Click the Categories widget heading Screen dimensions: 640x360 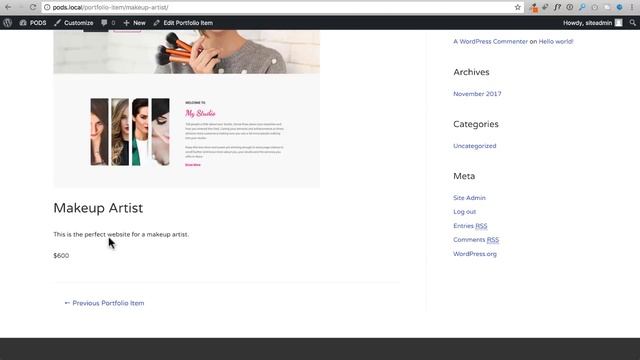[x=476, y=124]
